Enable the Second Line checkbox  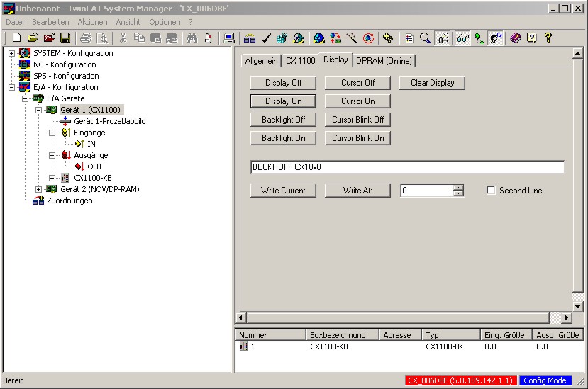click(x=491, y=191)
